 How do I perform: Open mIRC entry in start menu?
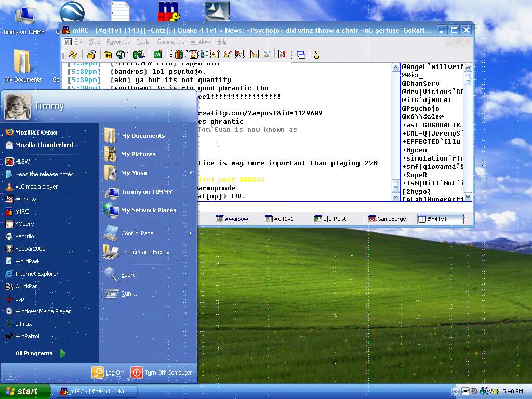(x=17, y=211)
